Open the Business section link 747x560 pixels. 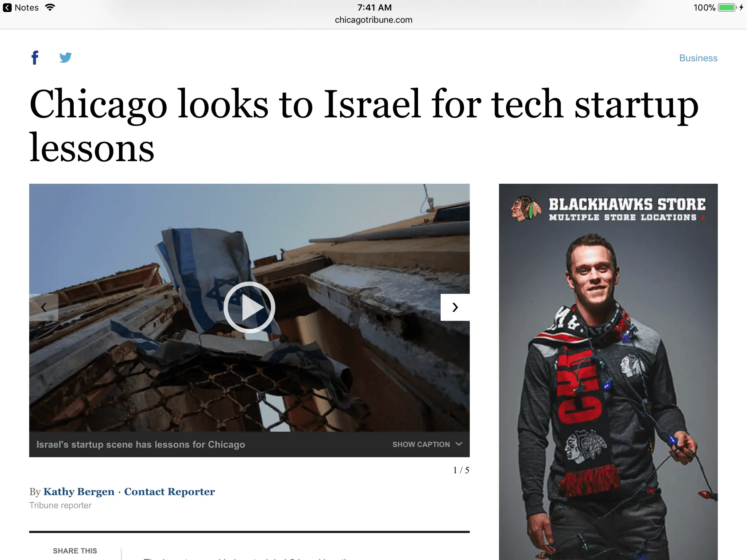pos(698,58)
